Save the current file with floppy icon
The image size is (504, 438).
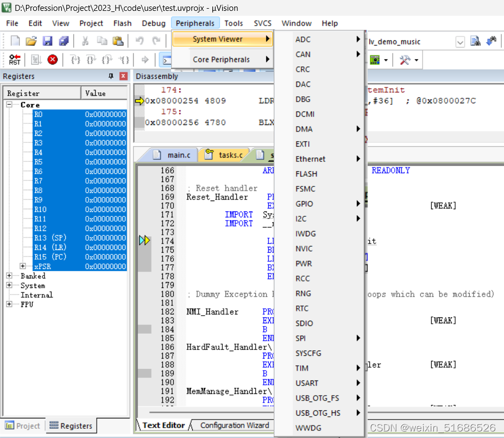coord(48,41)
